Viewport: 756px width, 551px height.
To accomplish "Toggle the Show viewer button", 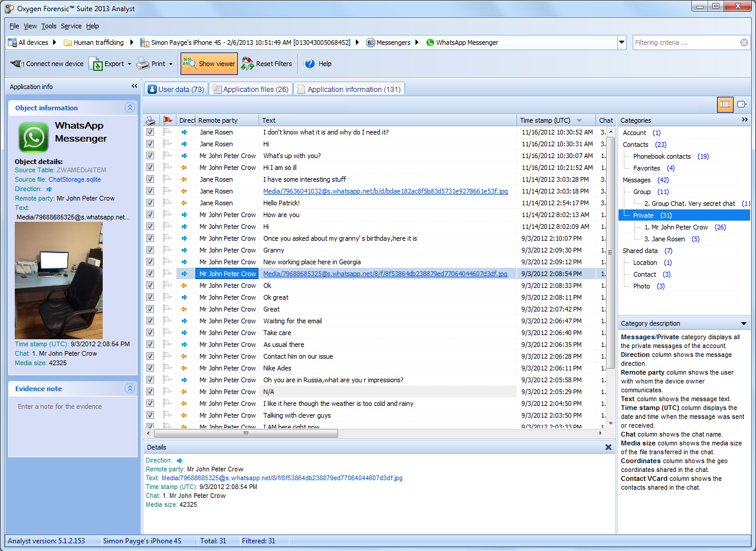I will coord(209,64).
